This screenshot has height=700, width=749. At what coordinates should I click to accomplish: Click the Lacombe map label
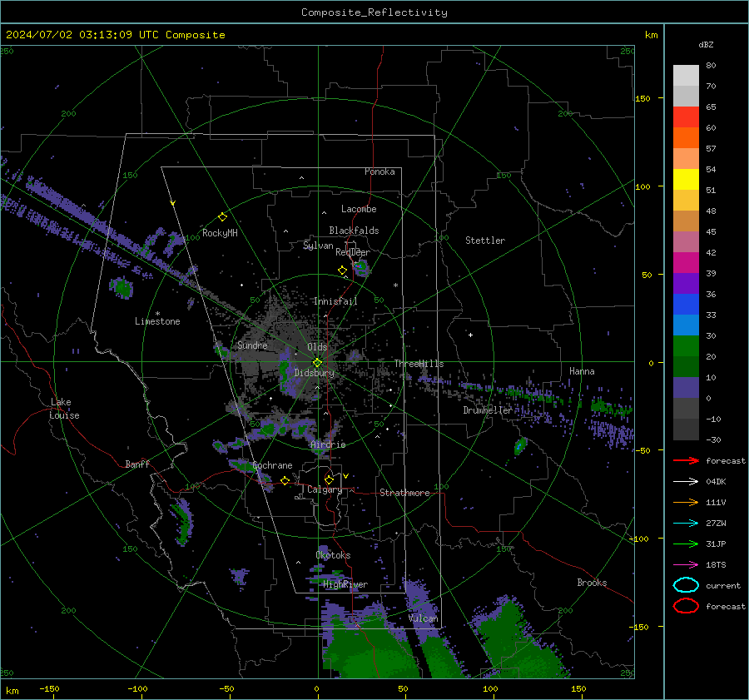tap(359, 209)
